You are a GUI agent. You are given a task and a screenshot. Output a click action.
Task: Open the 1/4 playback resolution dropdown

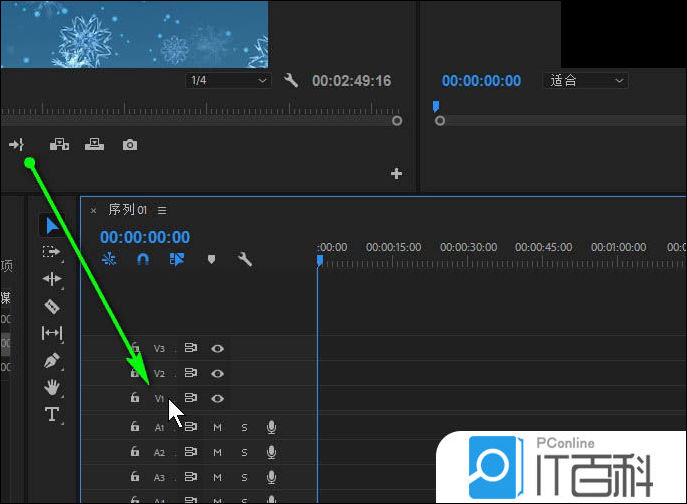(228, 81)
